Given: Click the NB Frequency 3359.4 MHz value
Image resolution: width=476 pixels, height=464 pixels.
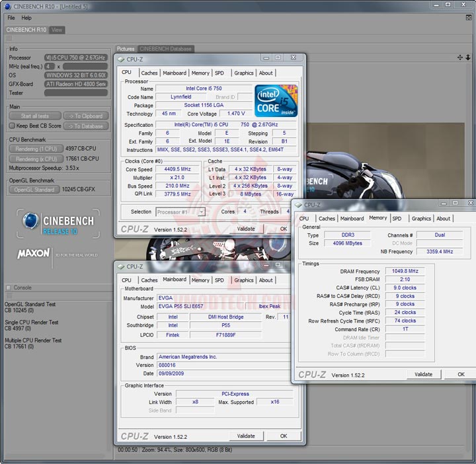Looking at the screenshot, I should (x=440, y=252).
